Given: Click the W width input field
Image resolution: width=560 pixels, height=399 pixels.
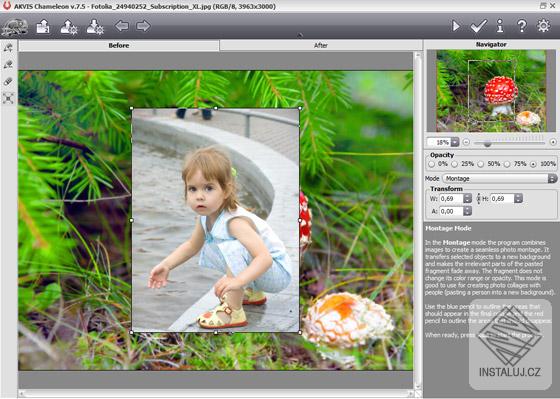Looking at the screenshot, I should point(451,199).
